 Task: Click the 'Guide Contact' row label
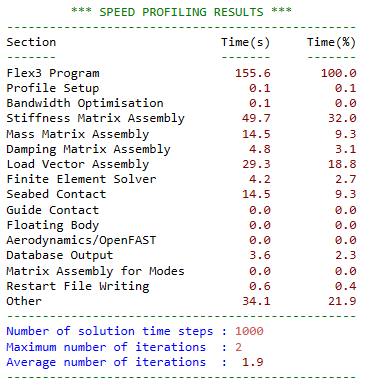53,210
